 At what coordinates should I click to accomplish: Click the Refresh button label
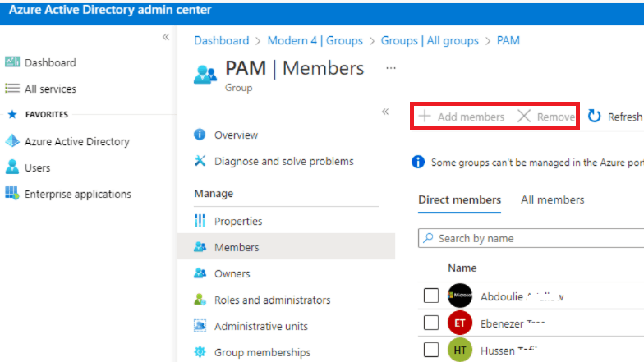pyautogui.click(x=624, y=117)
